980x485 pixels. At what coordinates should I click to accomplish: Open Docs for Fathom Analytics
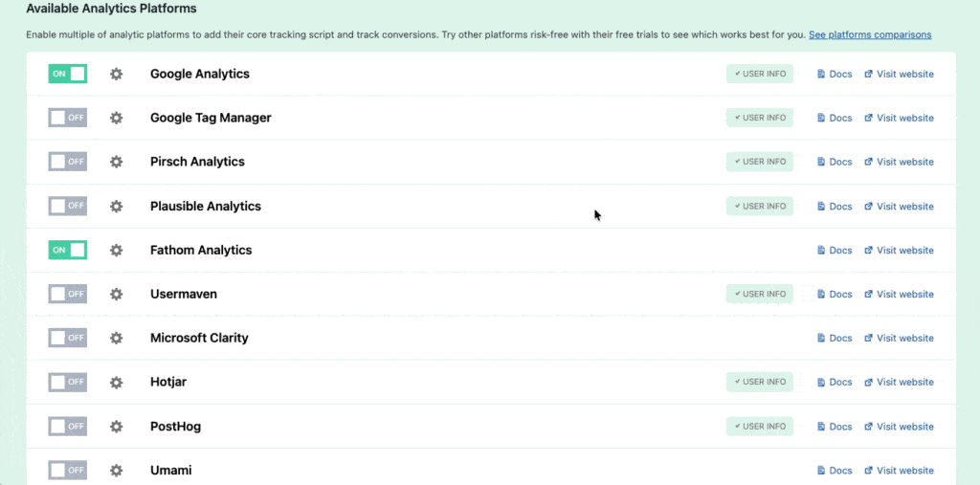point(835,250)
